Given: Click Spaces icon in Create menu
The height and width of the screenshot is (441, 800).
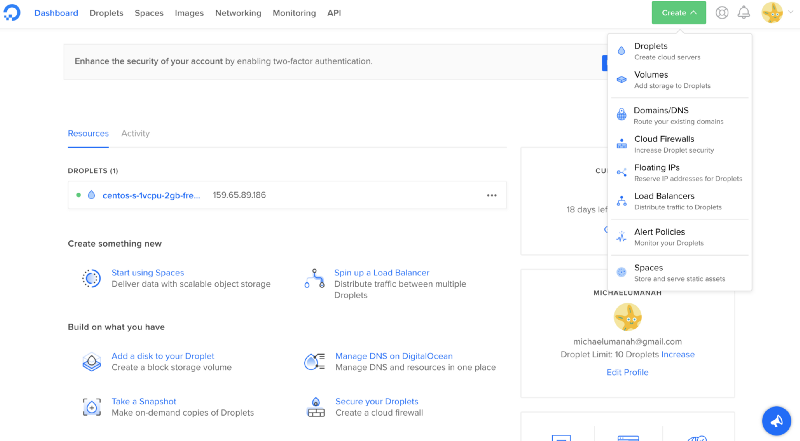Looking at the screenshot, I should coord(621,273).
